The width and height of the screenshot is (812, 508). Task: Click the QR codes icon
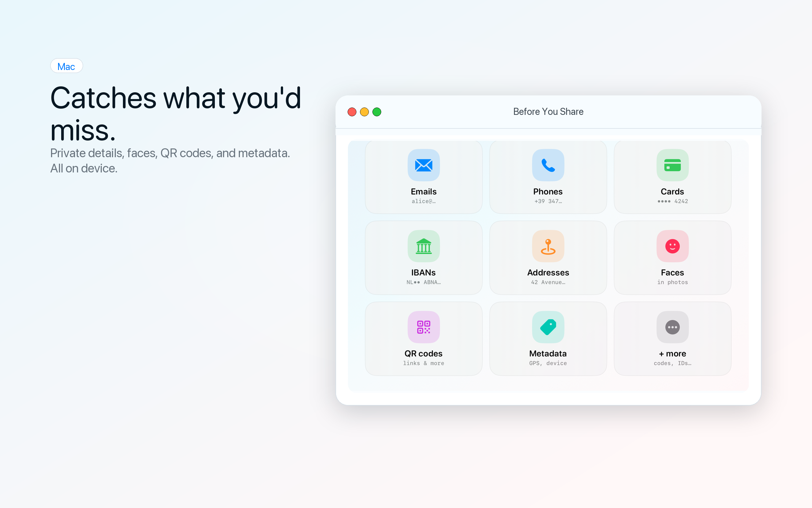coord(423,327)
